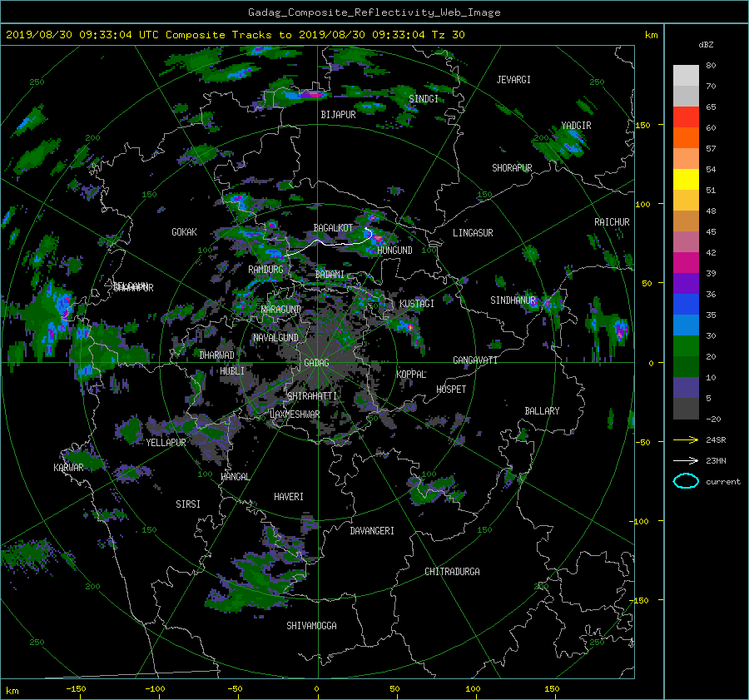Click the HANGAL city label
The width and height of the screenshot is (749, 700).
coord(235,477)
